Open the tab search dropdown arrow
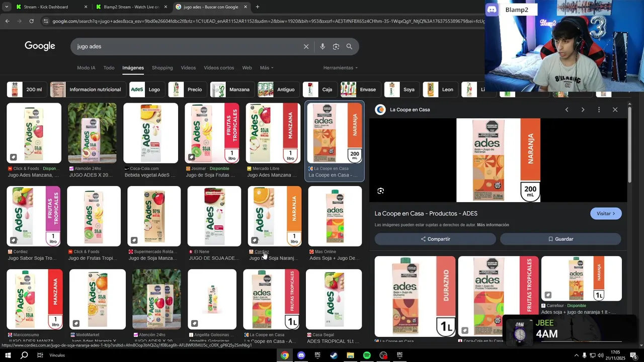The image size is (644, 362). click(x=7, y=7)
